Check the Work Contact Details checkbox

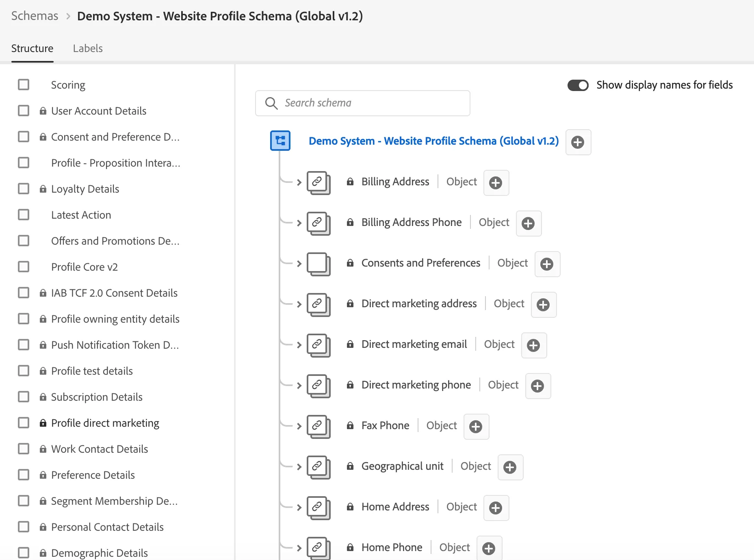pyautogui.click(x=24, y=449)
